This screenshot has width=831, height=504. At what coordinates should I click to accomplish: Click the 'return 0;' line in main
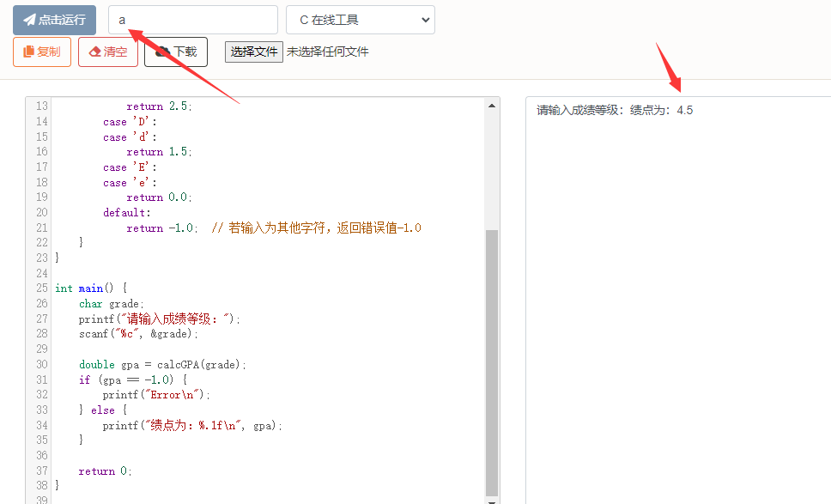point(105,471)
